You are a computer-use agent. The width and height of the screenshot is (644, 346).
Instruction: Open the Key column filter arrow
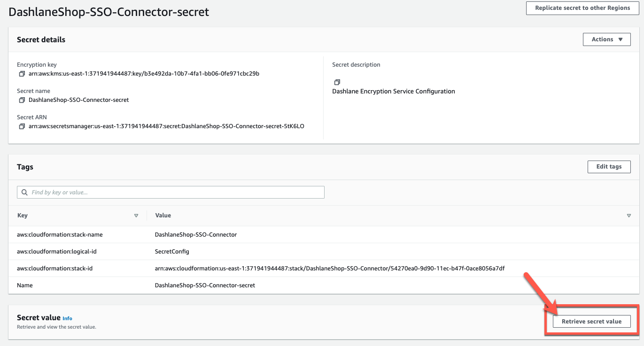point(136,215)
